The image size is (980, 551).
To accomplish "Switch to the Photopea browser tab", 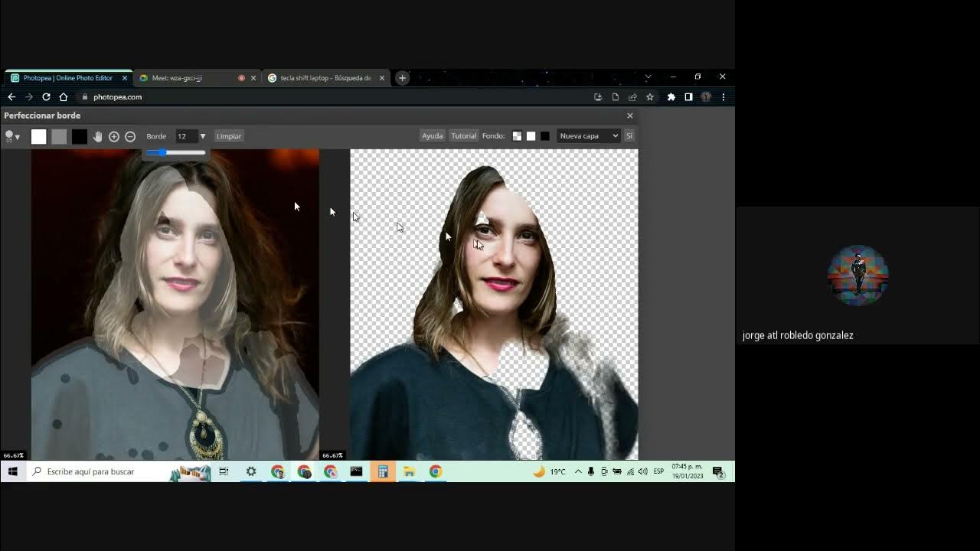I will coord(67,78).
